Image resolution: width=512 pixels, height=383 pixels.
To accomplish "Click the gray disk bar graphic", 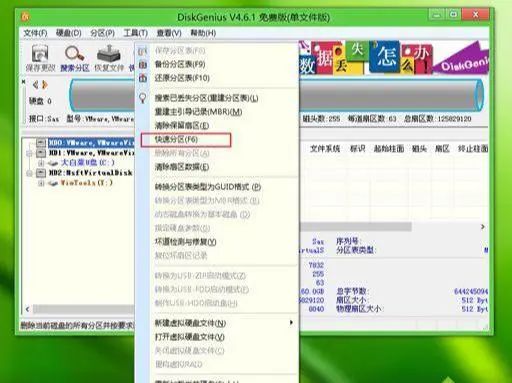I will click(277, 95).
